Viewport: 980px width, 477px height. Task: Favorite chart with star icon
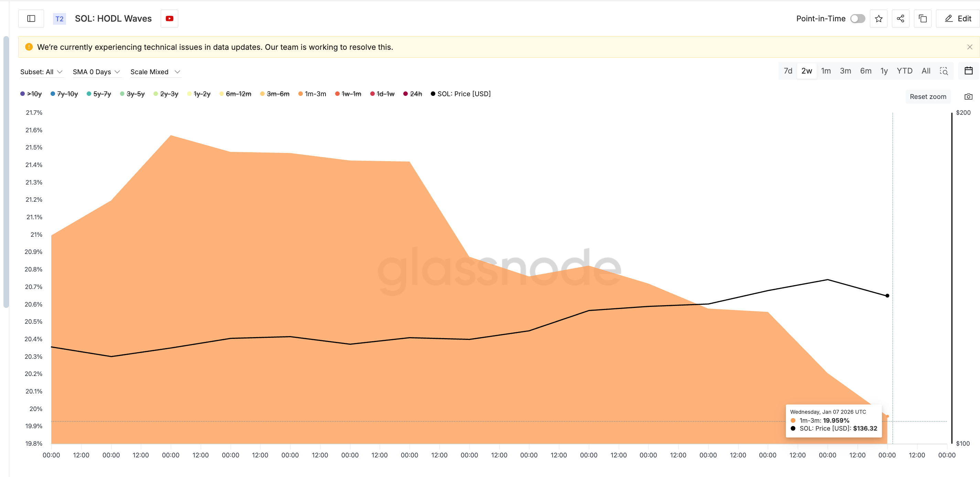click(878, 19)
